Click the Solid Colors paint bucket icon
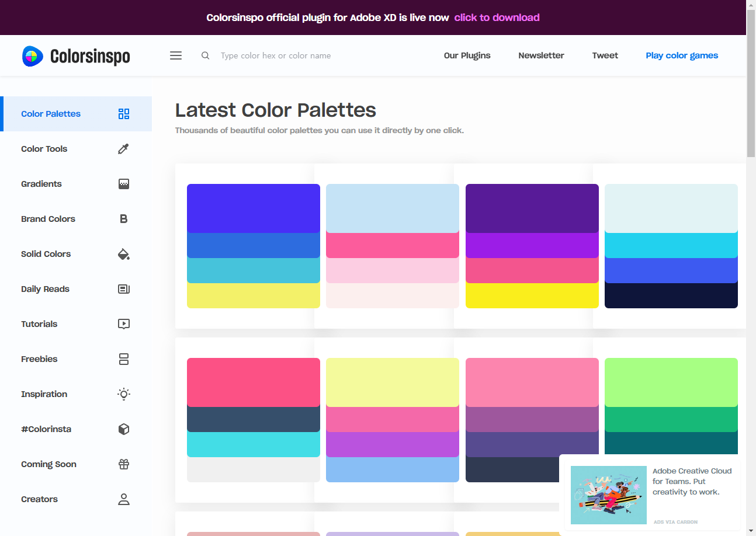The width and height of the screenshot is (756, 536). coord(123,254)
